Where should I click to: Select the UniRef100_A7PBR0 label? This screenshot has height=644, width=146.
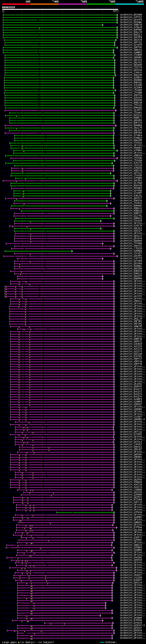tap(131, 150)
